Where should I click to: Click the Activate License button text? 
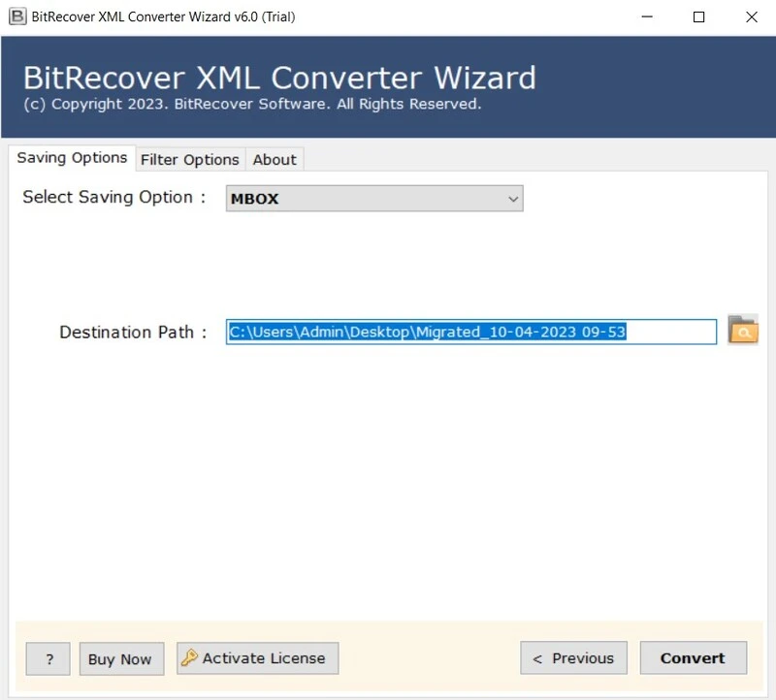coord(264,658)
